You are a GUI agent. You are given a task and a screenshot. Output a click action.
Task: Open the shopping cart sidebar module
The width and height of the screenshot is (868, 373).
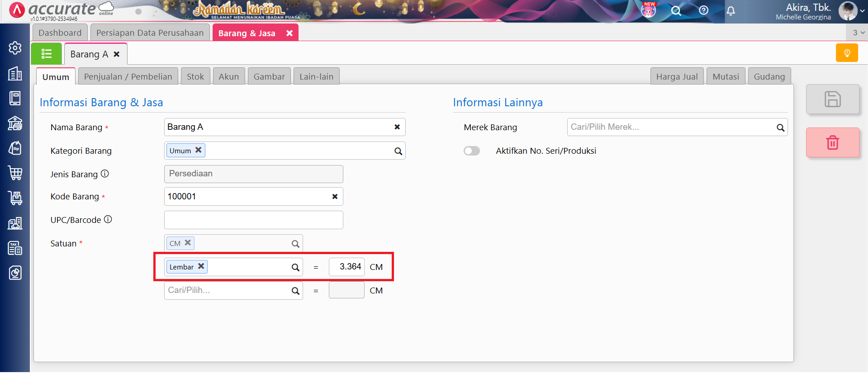tap(15, 173)
